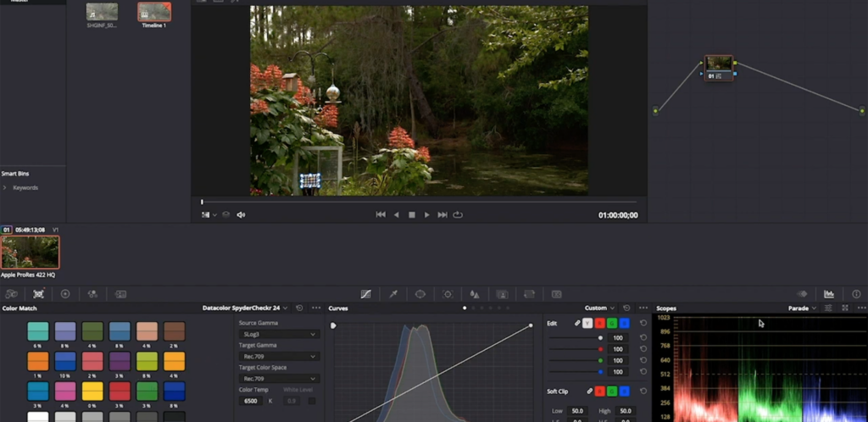The width and height of the screenshot is (868, 422).
Task: Play the clip forward
Action: [x=427, y=214]
